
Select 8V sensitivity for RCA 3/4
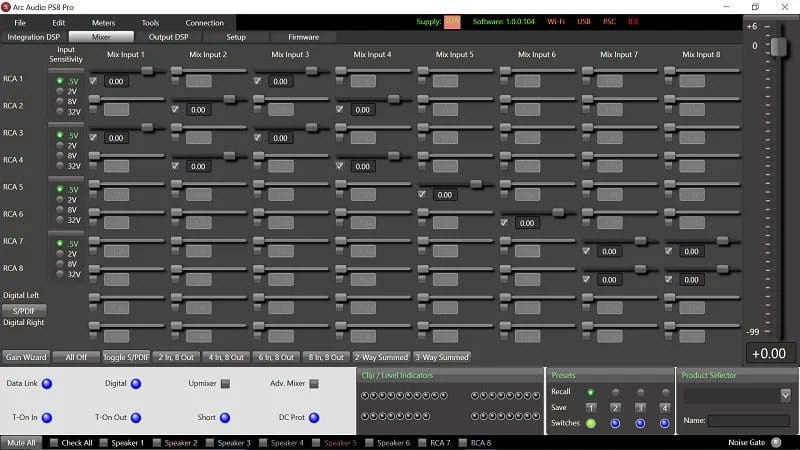60,156
